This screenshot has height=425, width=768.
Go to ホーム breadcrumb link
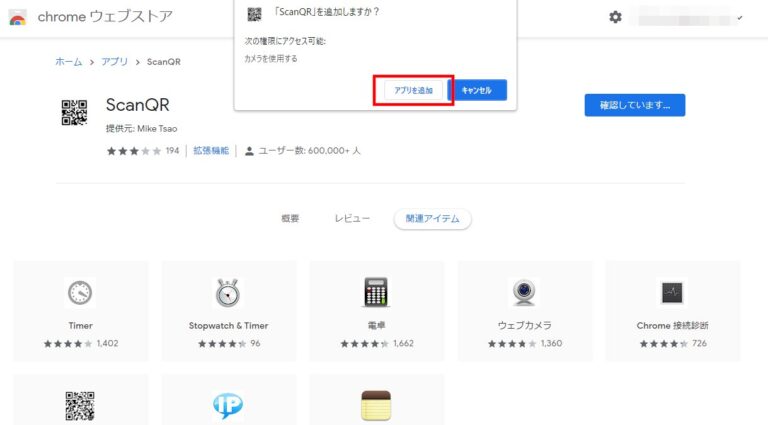click(68, 61)
